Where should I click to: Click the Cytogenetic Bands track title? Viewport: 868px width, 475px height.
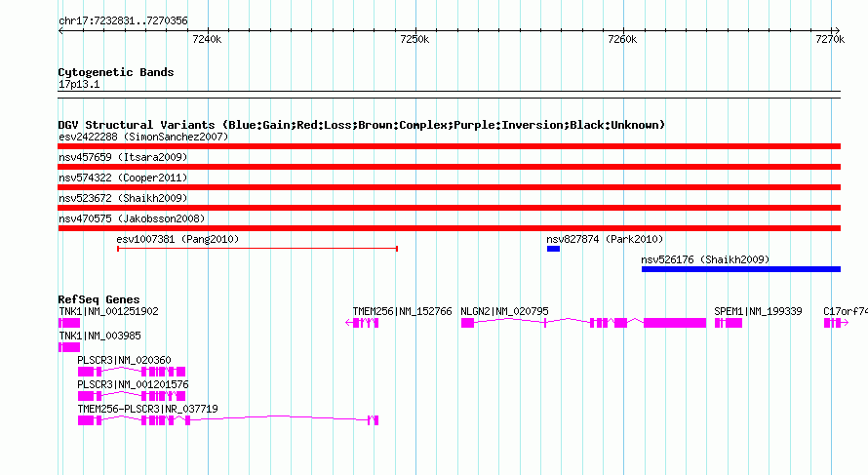tap(116, 72)
